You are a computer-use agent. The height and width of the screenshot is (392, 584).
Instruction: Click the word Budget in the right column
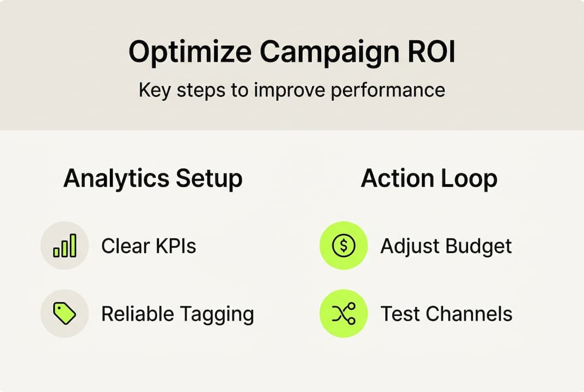pyautogui.click(x=479, y=246)
